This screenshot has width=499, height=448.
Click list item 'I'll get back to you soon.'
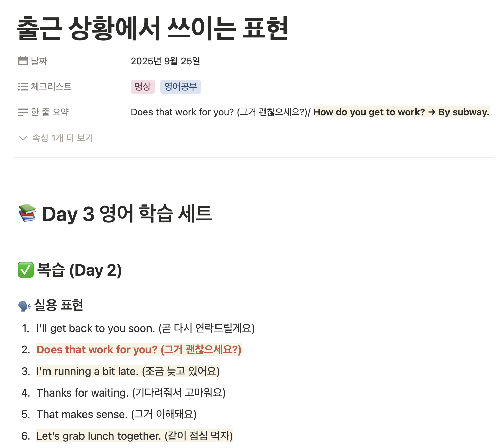tap(145, 328)
